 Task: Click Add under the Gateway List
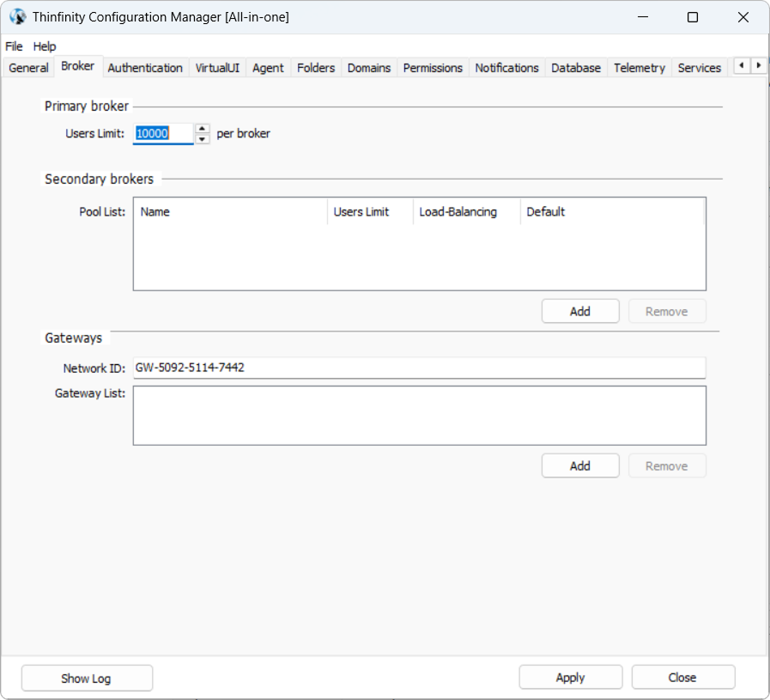click(x=580, y=466)
